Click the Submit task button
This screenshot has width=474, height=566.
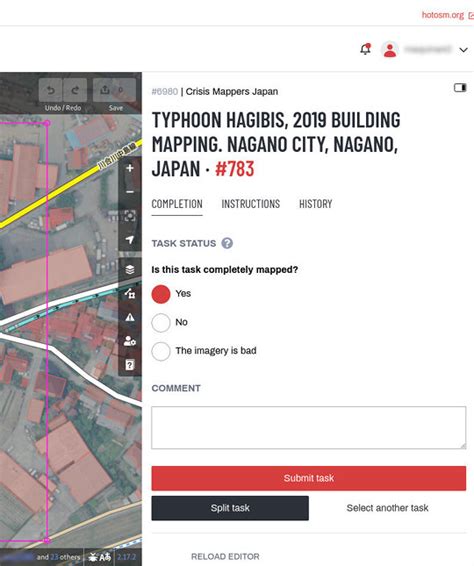(x=309, y=478)
